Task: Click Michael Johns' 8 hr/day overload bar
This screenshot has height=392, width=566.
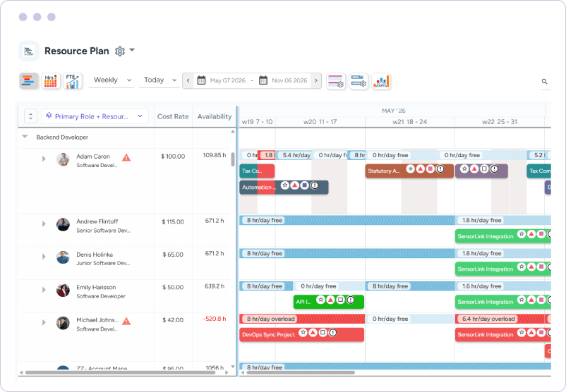Action: 302,319
